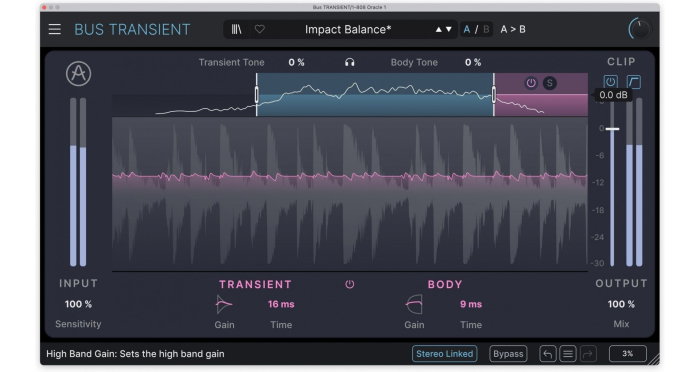The height and width of the screenshot is (372, 700).
Task: Click the BUS TRANSIENT plugin title
Action: point(132,29)
